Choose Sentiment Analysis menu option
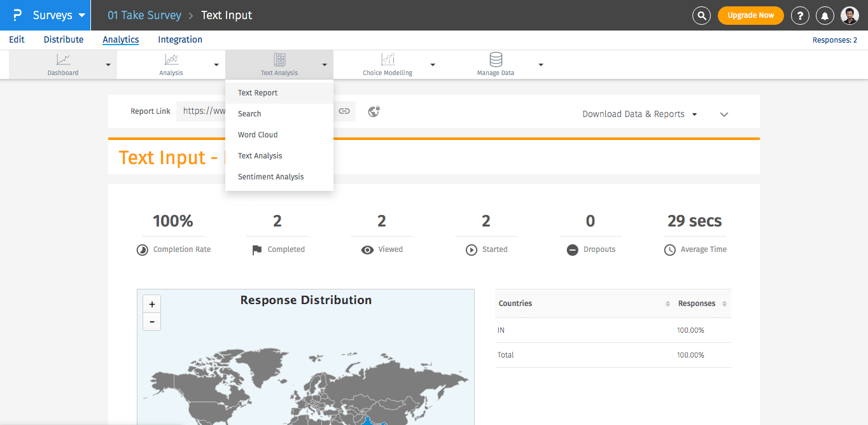Viewport: 868px width, 425px height. (270, 177)
